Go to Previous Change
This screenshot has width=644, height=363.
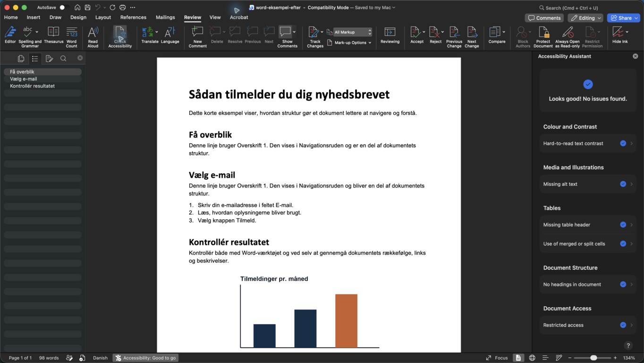(x=454, y=37)
